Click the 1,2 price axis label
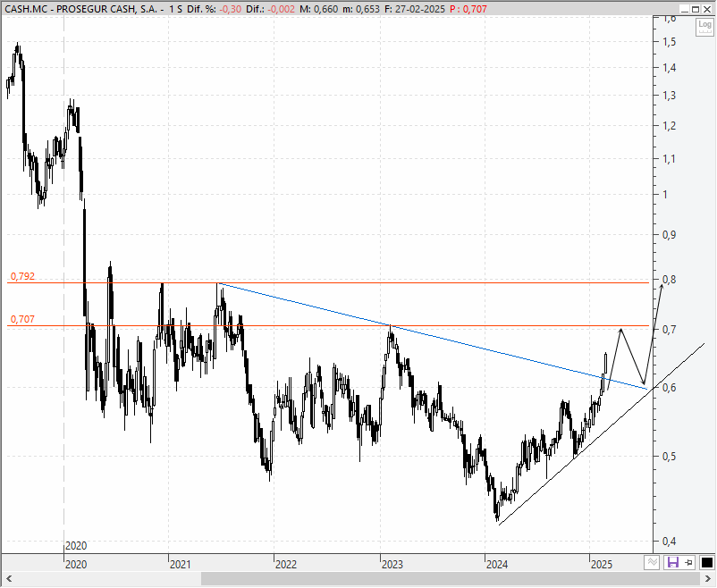The width and height of the screenshot is (717, 588). [670, 126]
